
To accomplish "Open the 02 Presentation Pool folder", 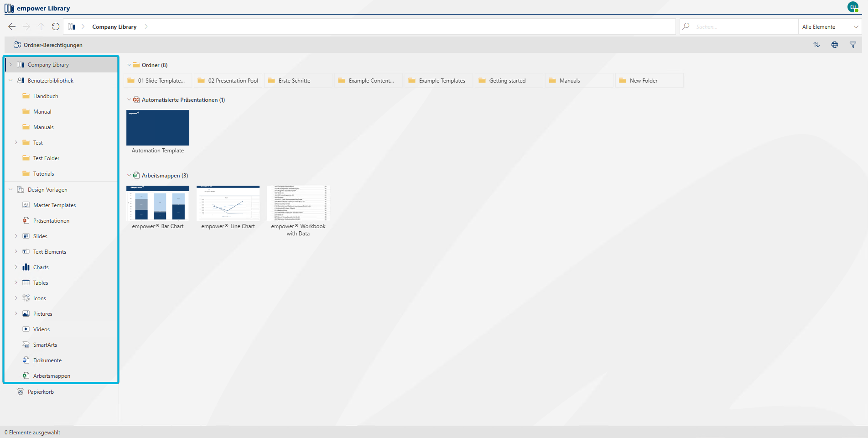I will [228, 80].
